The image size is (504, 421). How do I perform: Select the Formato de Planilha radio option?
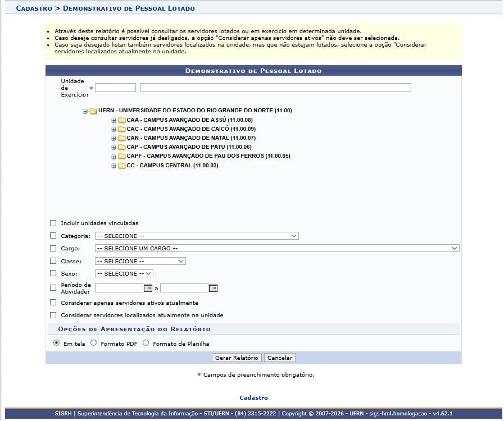click(x=146, y=343)
